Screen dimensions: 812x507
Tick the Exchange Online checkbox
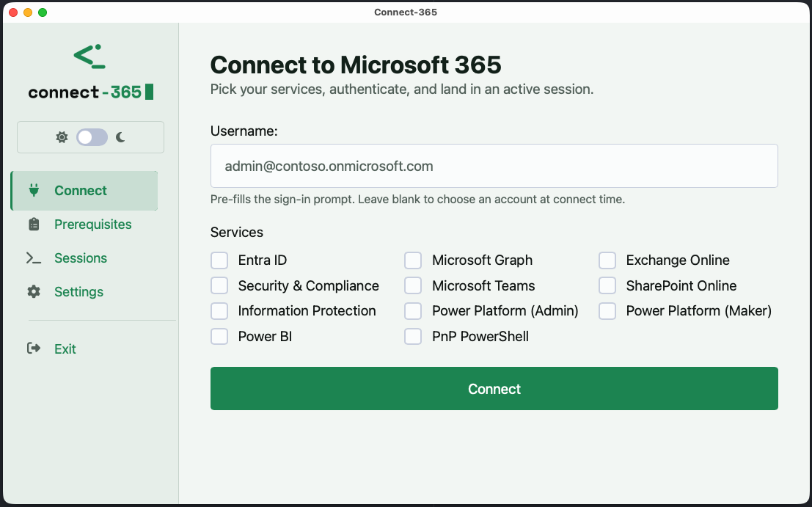(x=607, y=260)
